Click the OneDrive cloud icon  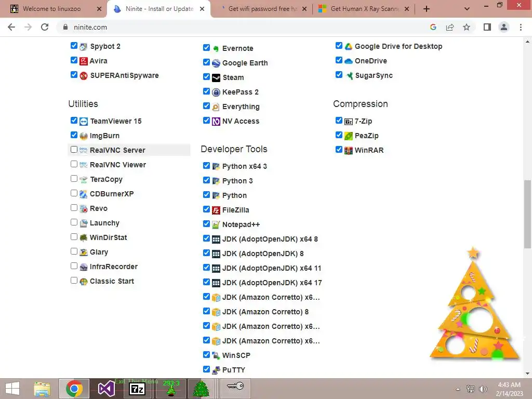pyautogui.click(x=349, y=61)
